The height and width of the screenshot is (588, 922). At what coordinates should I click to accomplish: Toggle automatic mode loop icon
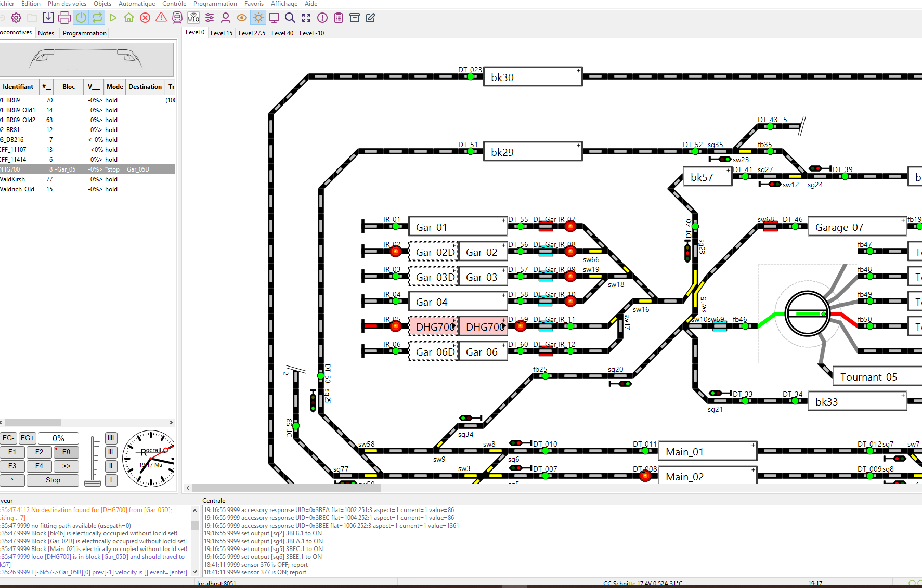point(97,18)
